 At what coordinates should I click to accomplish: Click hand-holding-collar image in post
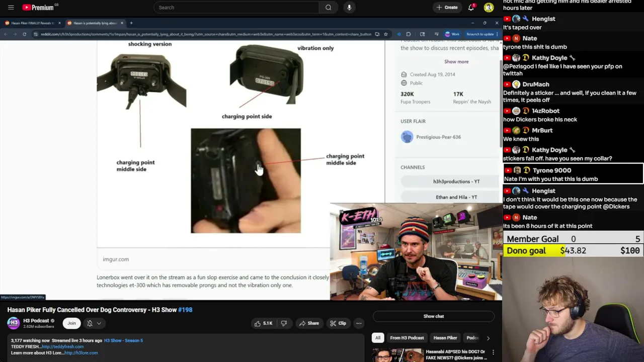click(x=246, y=180)
